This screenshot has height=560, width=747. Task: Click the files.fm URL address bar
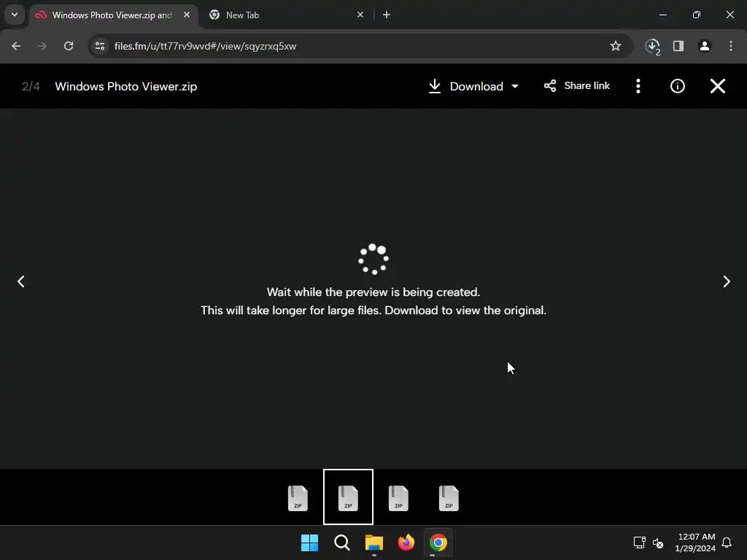[x=360, y=46]
